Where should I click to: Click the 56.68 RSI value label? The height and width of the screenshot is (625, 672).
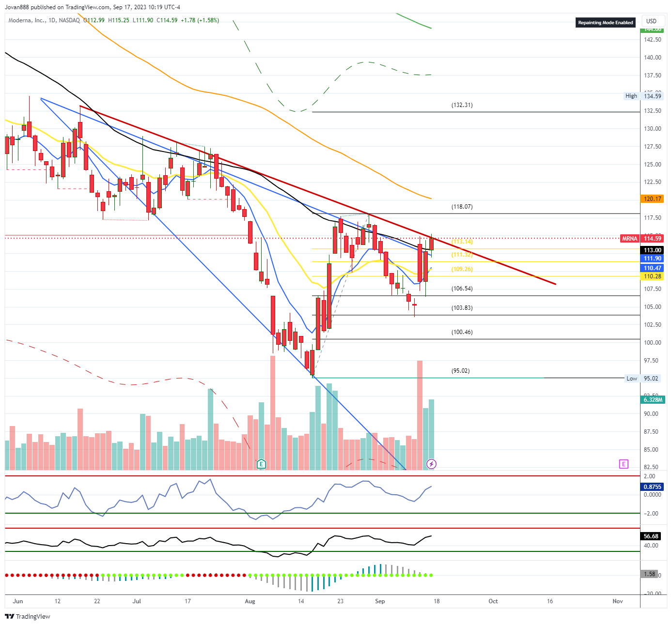[651, 536]
